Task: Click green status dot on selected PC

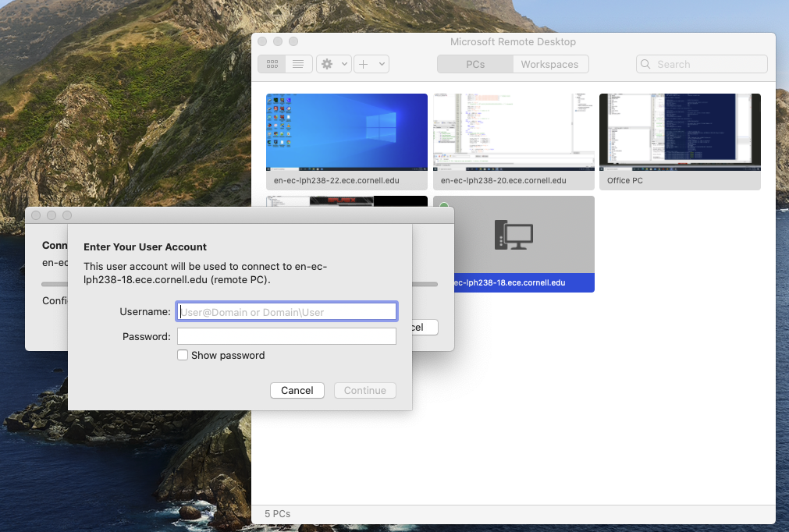Action: 444,206
